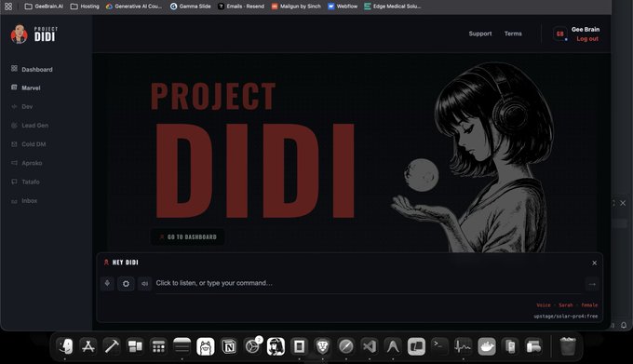Click the Project Didi logo avatar
This screenshot has height=364, width=633.
(19, 34)
